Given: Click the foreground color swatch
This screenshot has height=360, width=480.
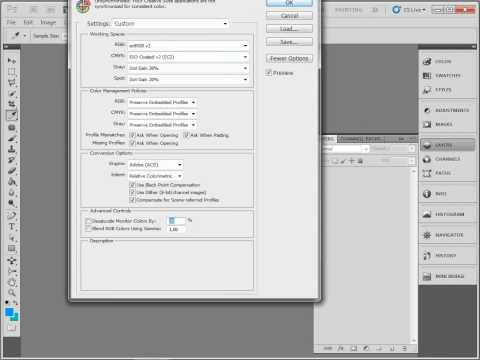Looking at the screenshot, I should coord(9,312).
